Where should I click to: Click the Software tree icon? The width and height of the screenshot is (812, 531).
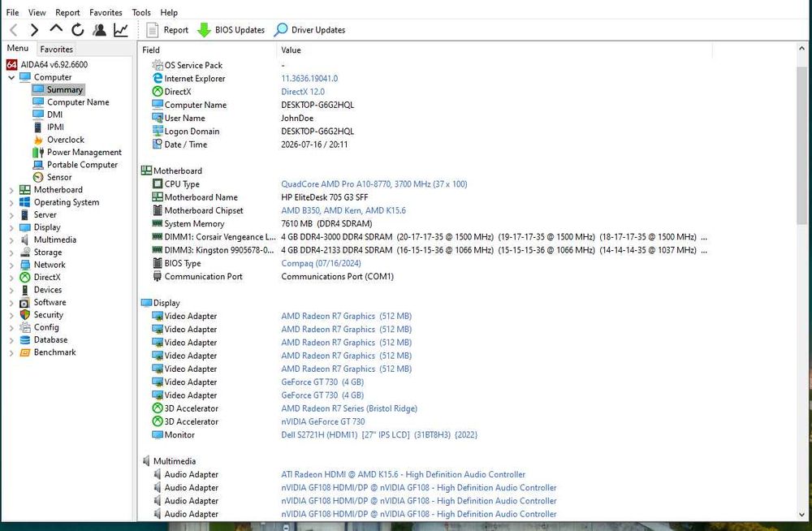click(24, 303)
